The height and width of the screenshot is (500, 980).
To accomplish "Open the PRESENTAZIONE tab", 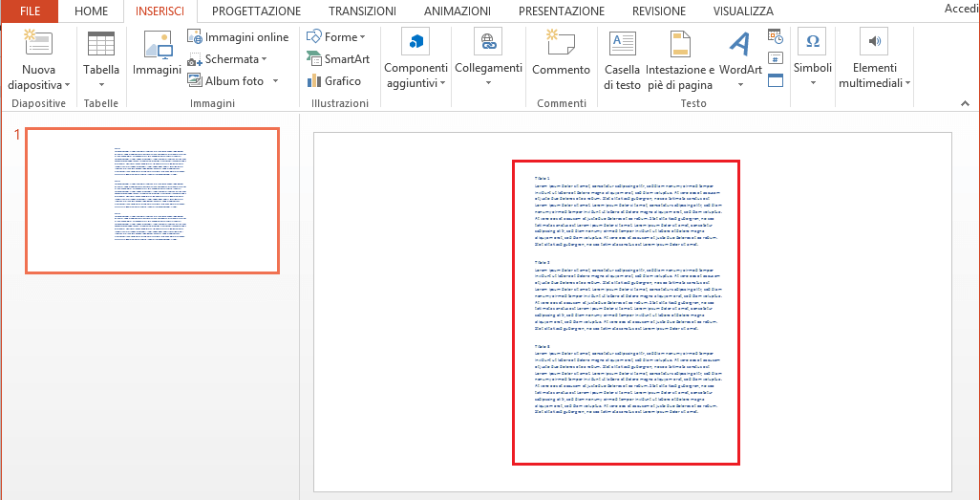I will 562,11.
